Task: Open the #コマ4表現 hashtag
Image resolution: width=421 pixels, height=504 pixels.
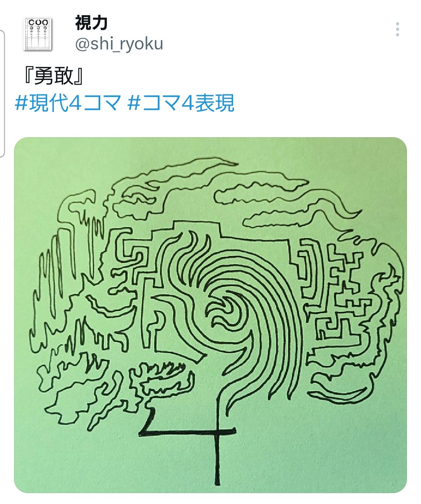Action: [181, 104]
